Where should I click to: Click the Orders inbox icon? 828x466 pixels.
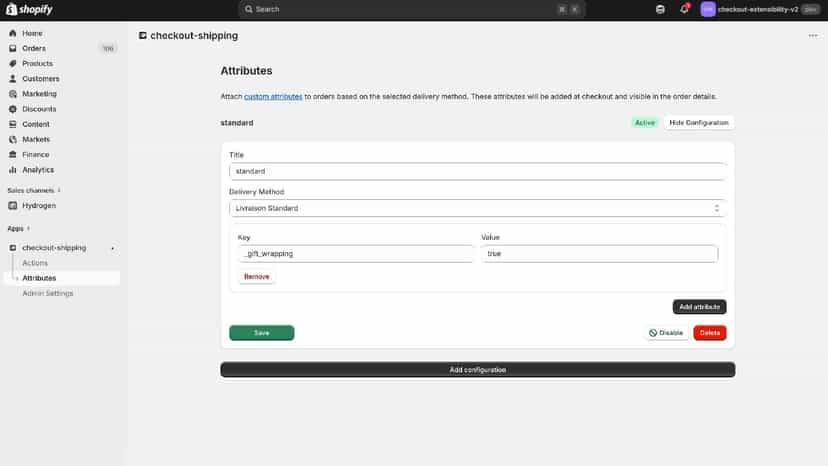[13, 49]
